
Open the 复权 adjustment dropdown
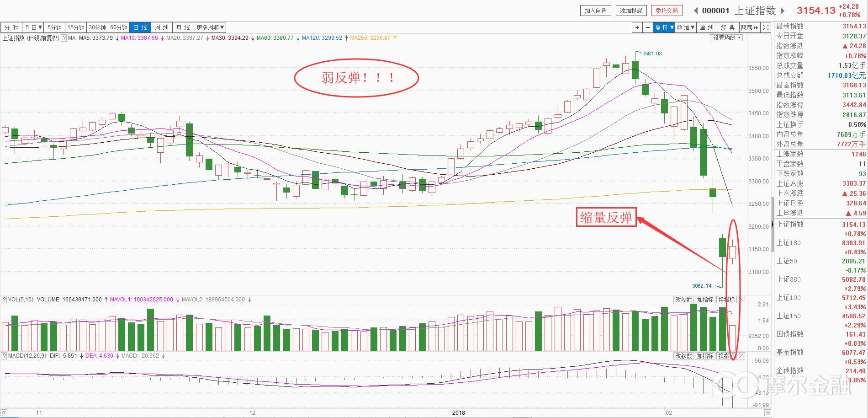[664, 27]
